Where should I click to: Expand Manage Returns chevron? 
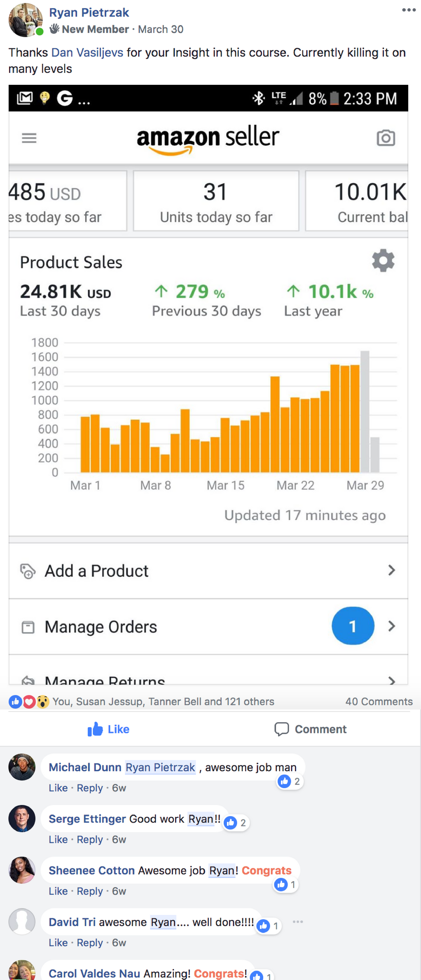coord(391,680)
